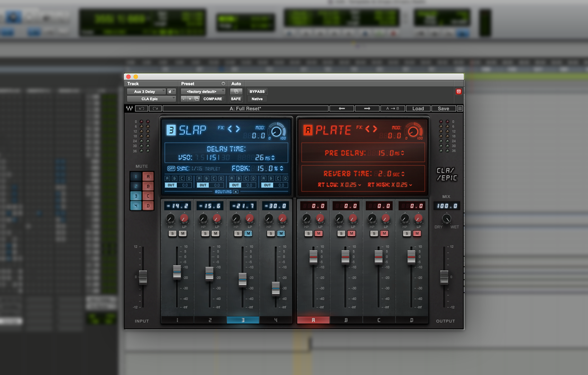Image resolution: width=588 pixels, height=375 pixels.
Task: Click the reverb MOD knob
Action: (413, 131)
